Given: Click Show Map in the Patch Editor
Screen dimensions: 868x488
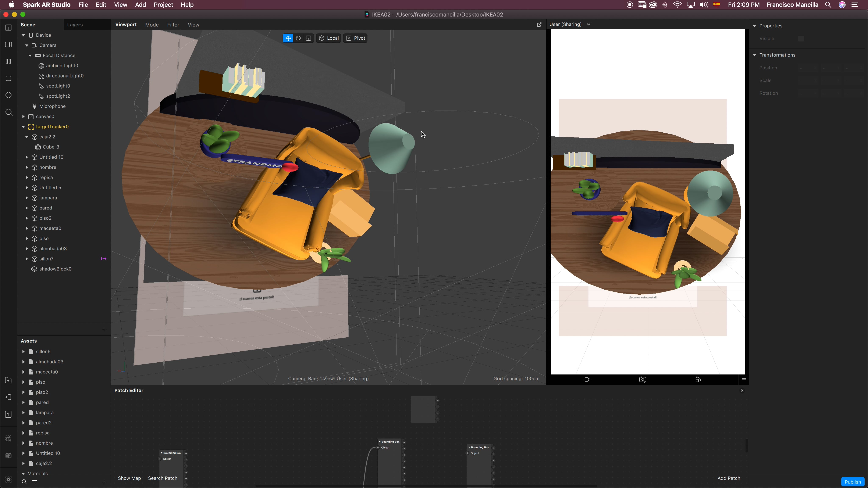Looking at the screenshot, I should (129, 478).
